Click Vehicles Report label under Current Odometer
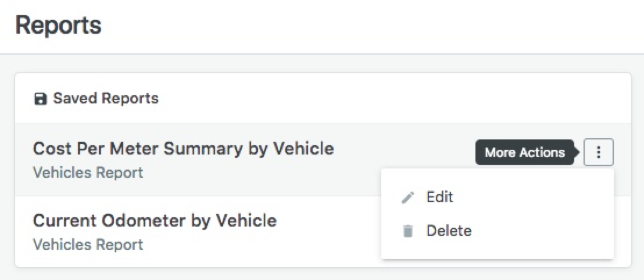This screenshot has height=280, width=644. [x=88, y=245]
